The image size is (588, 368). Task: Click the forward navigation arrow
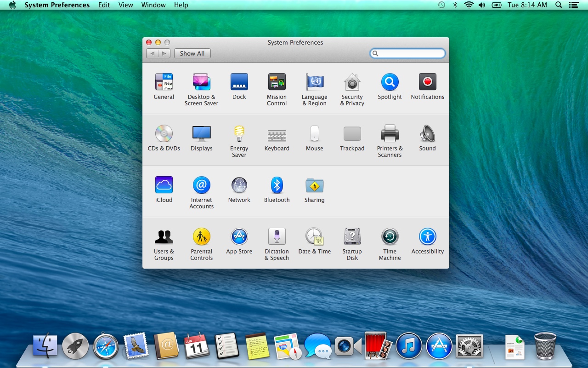(x=164, y=53)
